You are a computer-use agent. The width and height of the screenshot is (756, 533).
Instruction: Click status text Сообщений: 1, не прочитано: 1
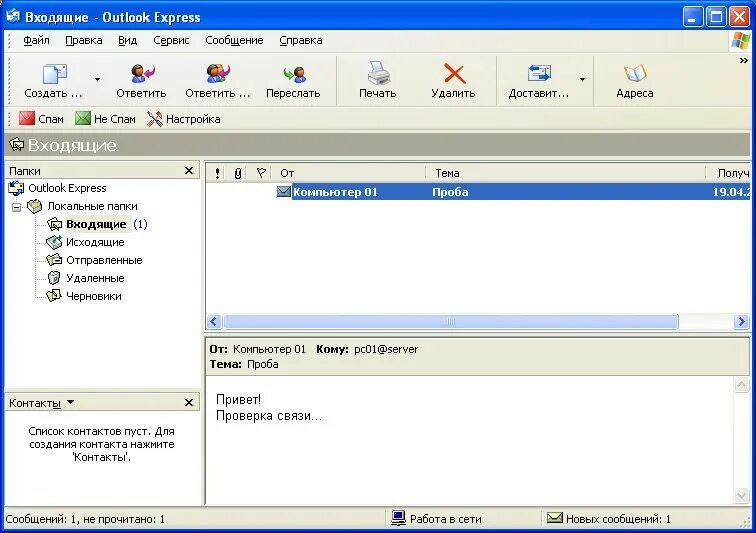[85, 519]
